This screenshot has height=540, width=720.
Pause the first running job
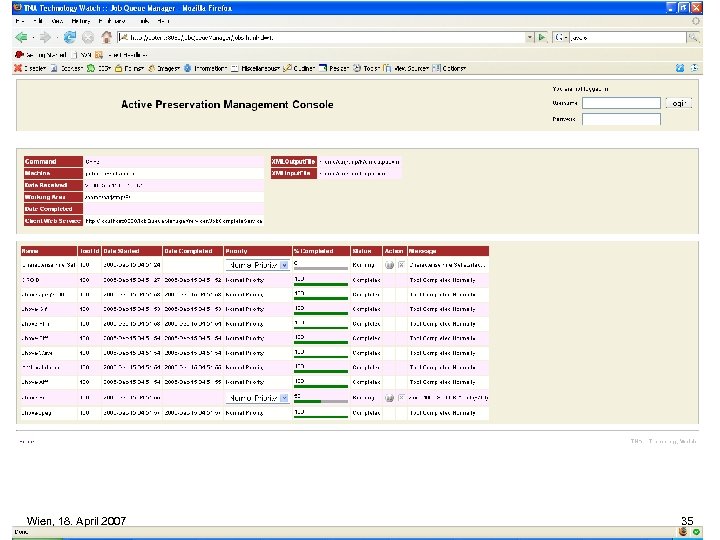pos(389,265)
